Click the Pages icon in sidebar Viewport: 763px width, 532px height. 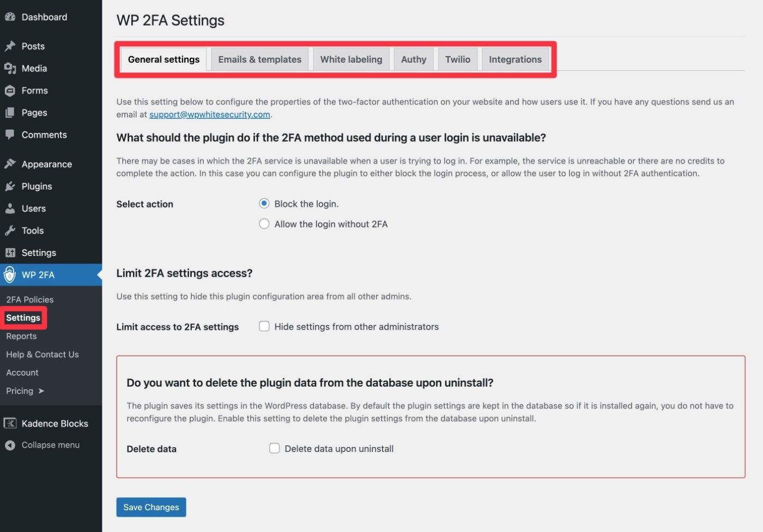pyautogui.click(x=10, y=113)
